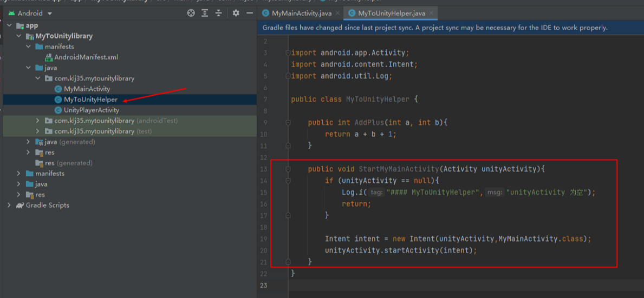This screenshot has height=298, width=644.
Task: Click the res (generated) folder icon
Action: 39,163
